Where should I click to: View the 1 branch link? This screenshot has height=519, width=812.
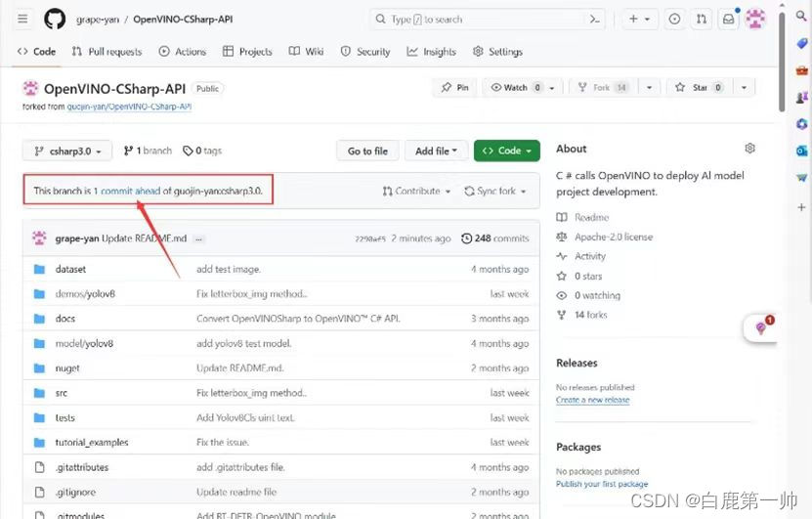pos(148,151)
